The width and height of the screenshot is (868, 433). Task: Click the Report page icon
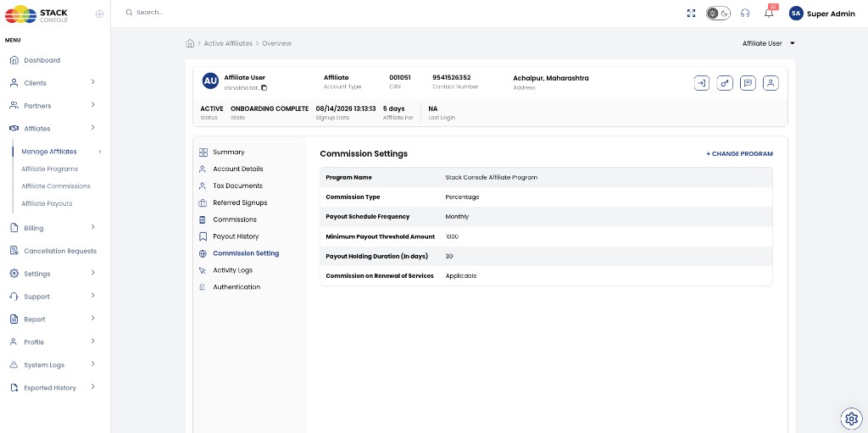click(x=14, y=319)
